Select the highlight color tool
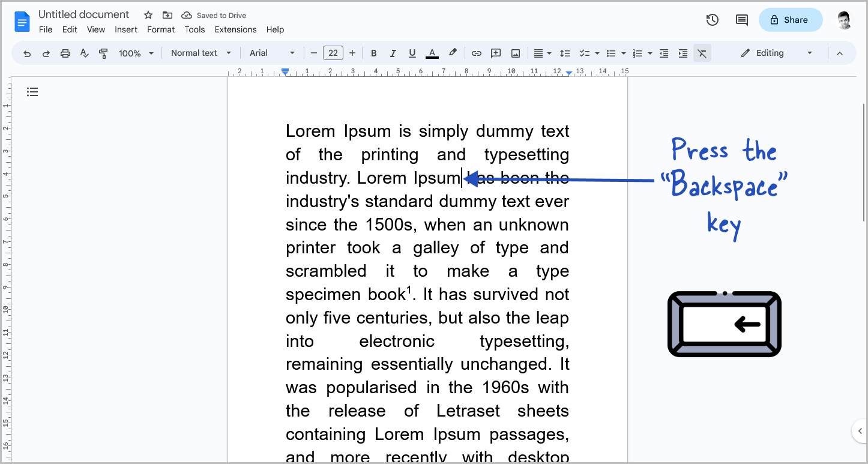The width and height of the screenshot is (868, 464). click(453, 53)
